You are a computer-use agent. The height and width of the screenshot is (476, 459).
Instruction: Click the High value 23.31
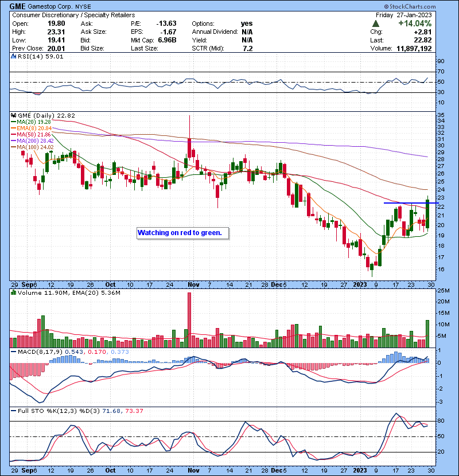coord(56,32)
